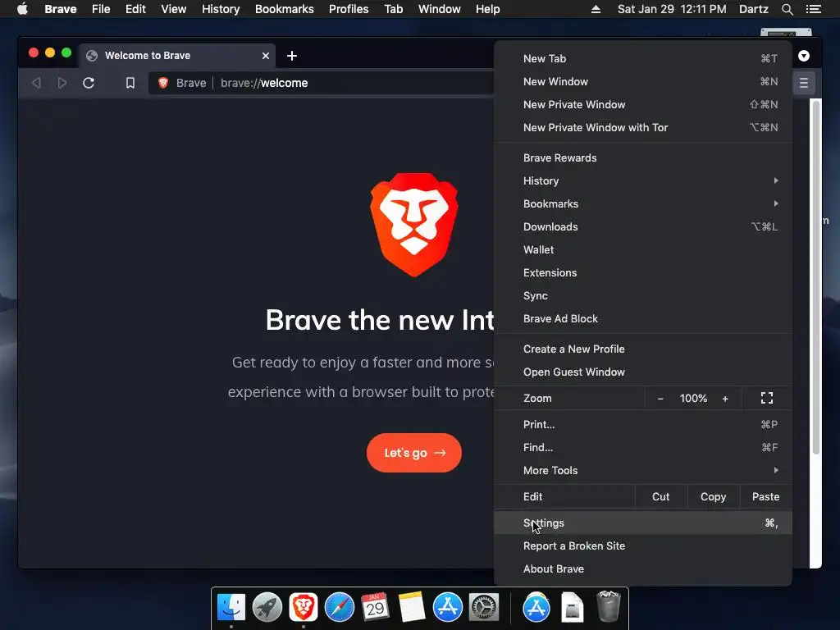Viewport: 840px width, 630px height.
Task: Click the eject icon in menu bar
Action: (x=596, y=9)
